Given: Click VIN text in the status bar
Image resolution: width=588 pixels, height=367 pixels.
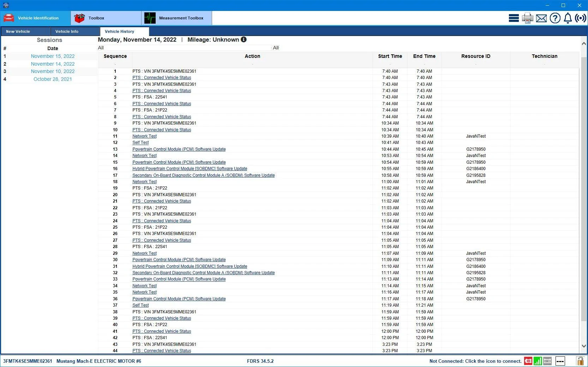Looking at the screenshot, I should pyautogui.click(x=28, y=361).
